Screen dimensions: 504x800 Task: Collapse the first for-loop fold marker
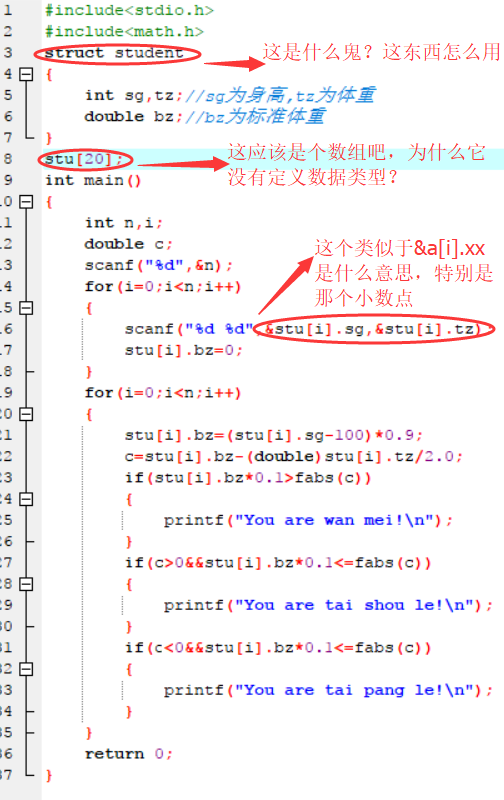[26, 308]
